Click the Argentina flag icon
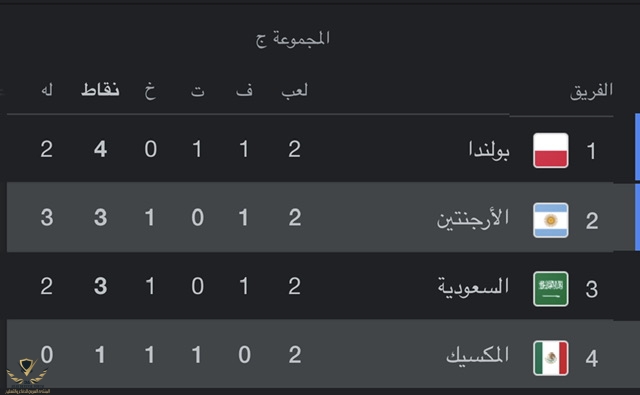 point(551,220)
